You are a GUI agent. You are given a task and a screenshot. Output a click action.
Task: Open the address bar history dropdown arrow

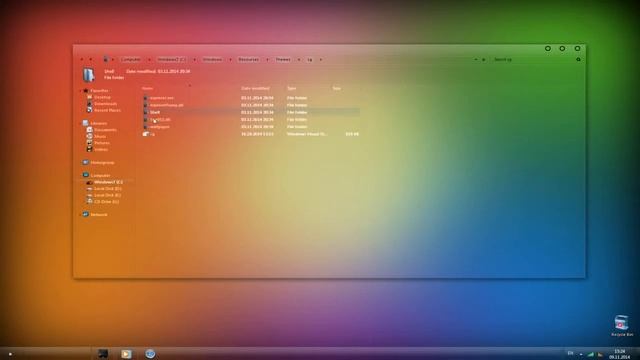click(x=476, y=60)
